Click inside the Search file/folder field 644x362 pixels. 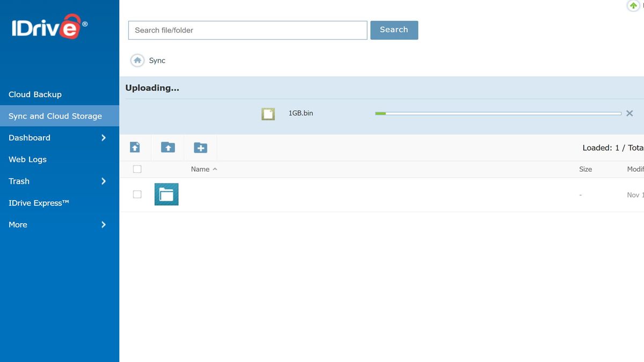(247, 30)
